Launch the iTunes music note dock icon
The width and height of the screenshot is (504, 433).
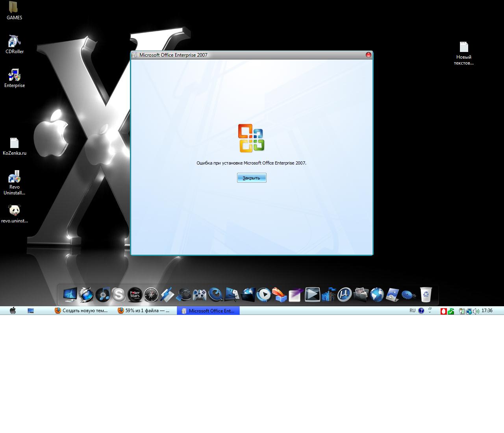click(x=103, y=294)
